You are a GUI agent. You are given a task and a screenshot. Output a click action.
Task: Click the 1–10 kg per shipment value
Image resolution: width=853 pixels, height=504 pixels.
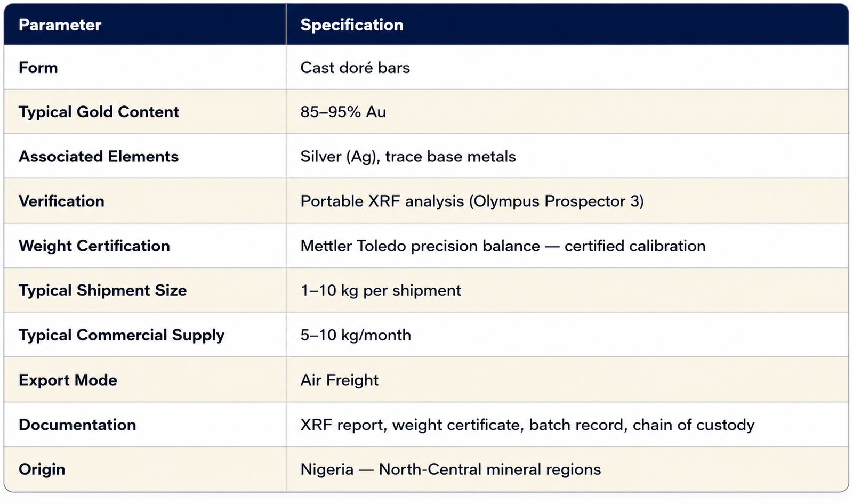[381, 290]
